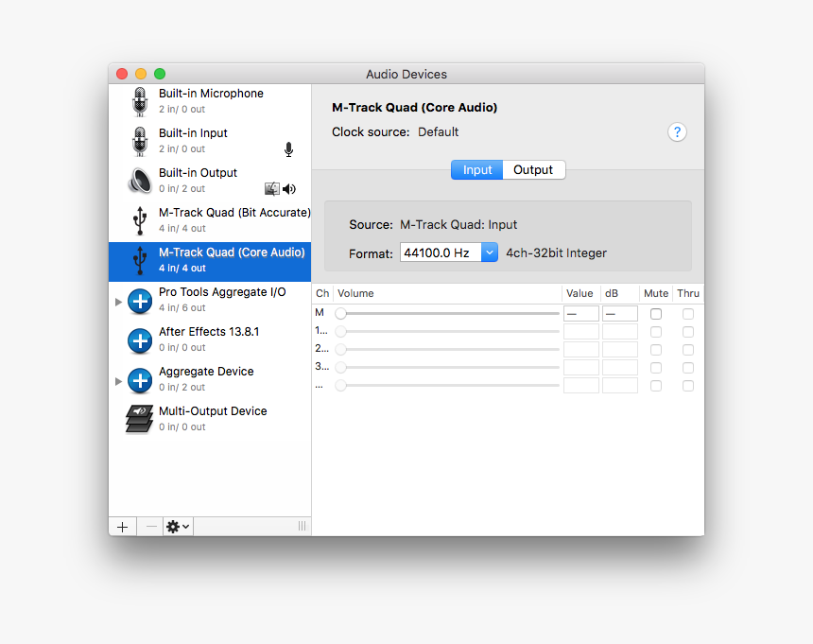
Task: Select After Effects 13.8.1 device
Action: tap(210, 339)
